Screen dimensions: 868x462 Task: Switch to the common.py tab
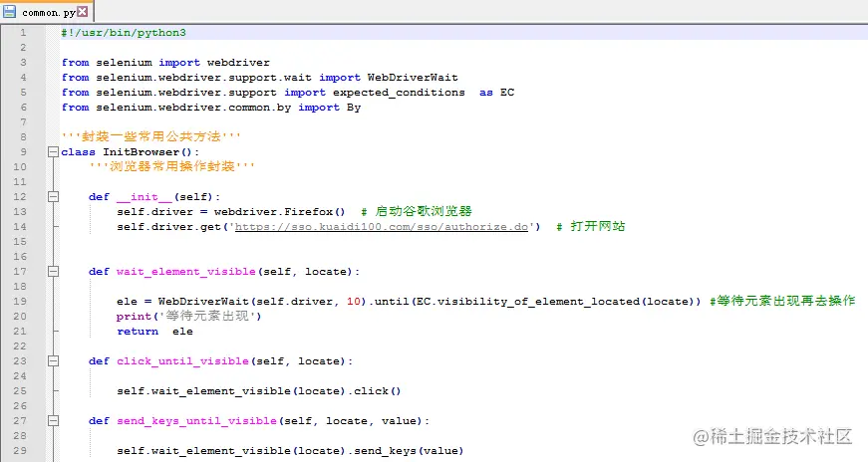pyautogui.click(x=48, y=12)
